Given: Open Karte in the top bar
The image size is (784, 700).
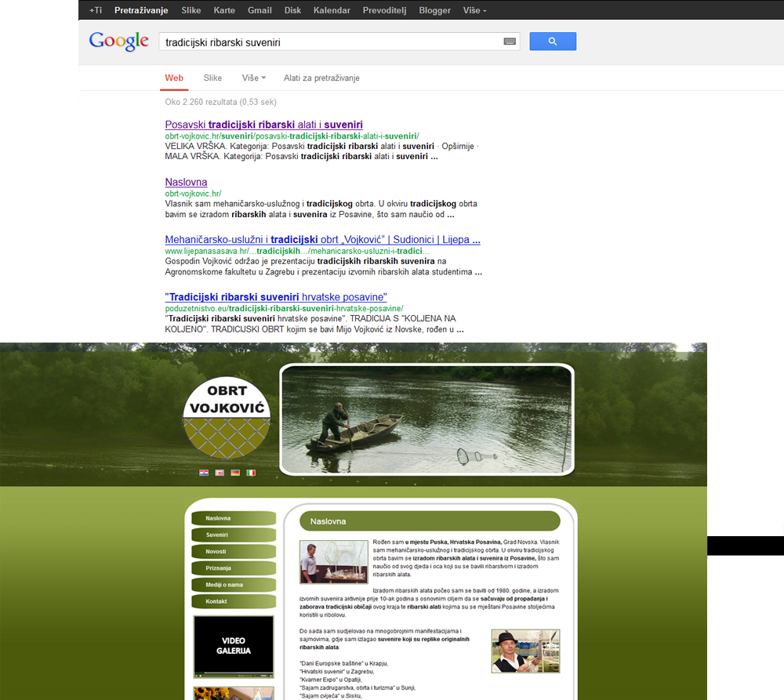Looking at the screenshot, I should 224,10.
